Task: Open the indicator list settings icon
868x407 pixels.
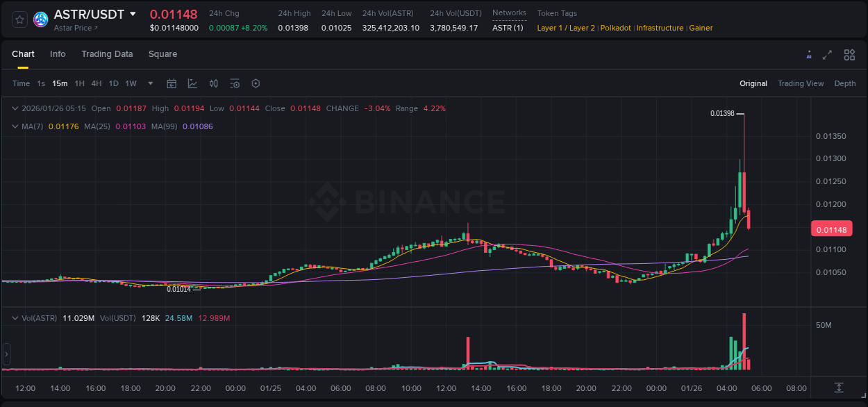Action: pyautogui.click(x=235, y=83)
